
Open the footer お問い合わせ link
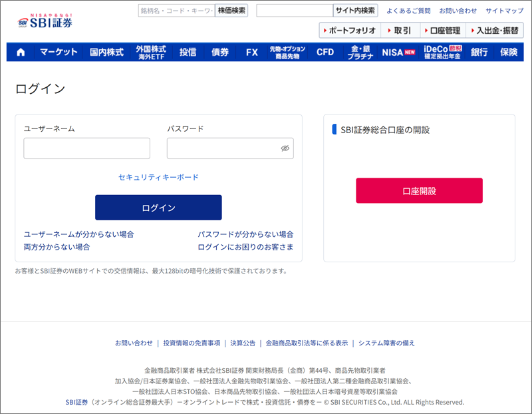tap(134, 343)
